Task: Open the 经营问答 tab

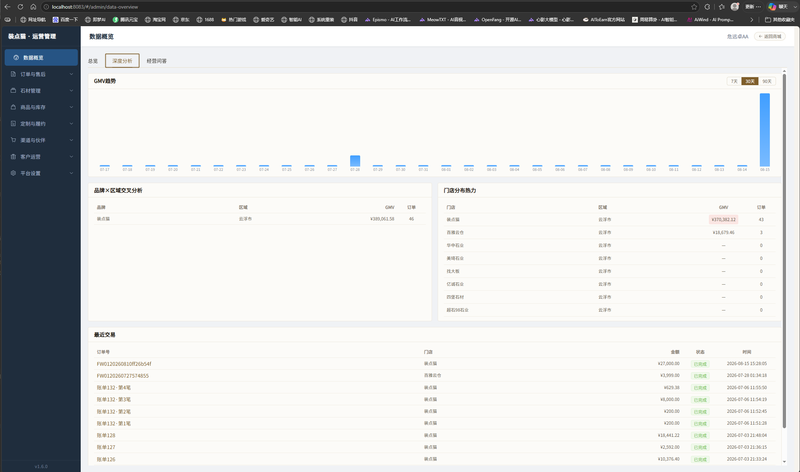Action: click(x=157, y=61)
